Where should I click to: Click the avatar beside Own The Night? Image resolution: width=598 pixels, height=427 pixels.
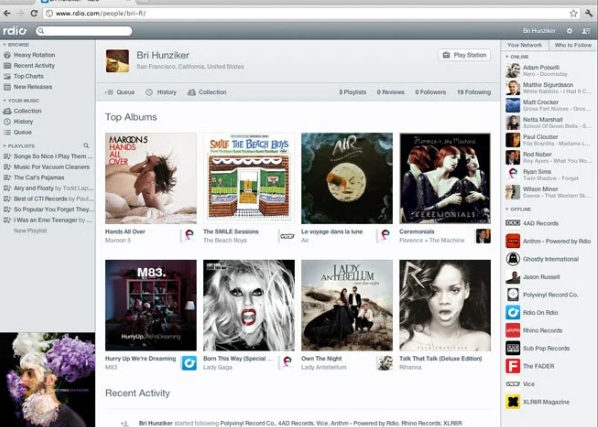(385, 363)
